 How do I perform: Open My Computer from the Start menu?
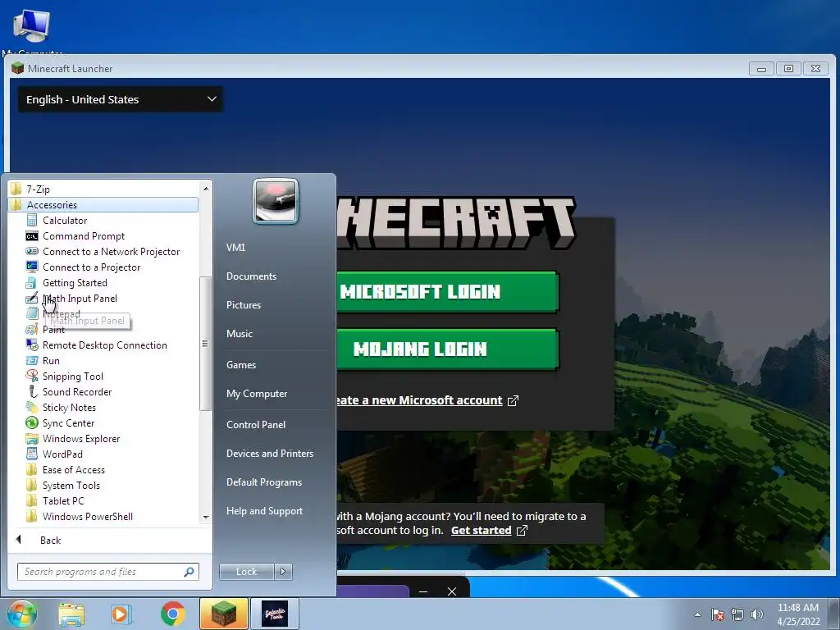click(x=257, y=394)
